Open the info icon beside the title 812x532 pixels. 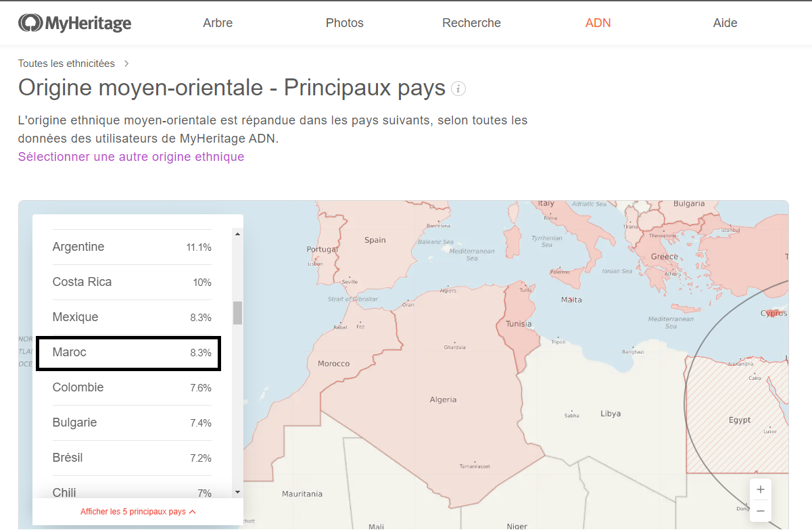tap(458, 89)
